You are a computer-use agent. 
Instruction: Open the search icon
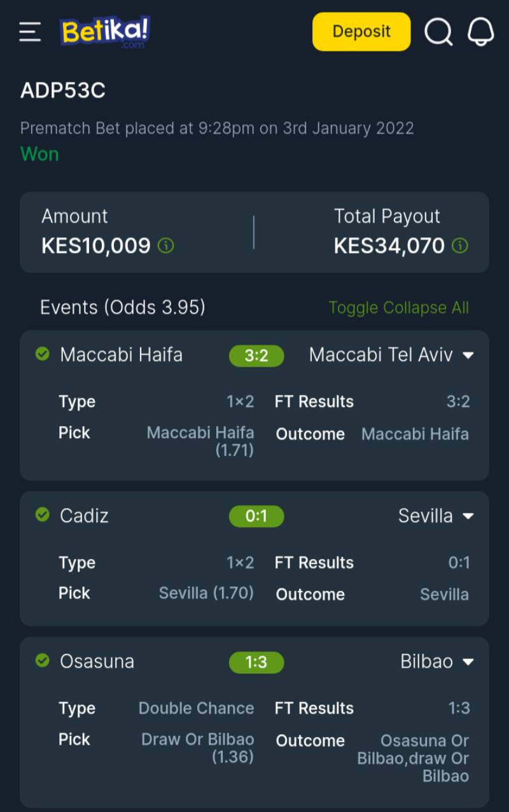point(438,32)
